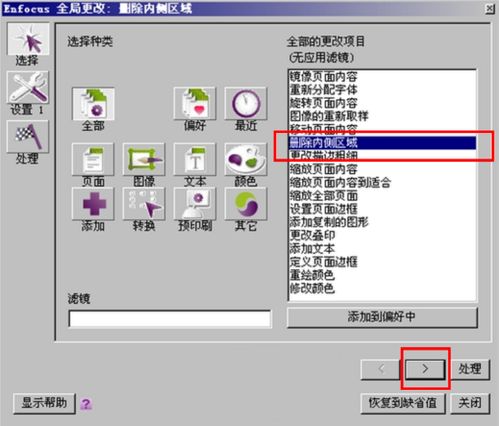Open help with the purple question mark
The width and height of the screenshot is (499, 426).
point(86,404)
